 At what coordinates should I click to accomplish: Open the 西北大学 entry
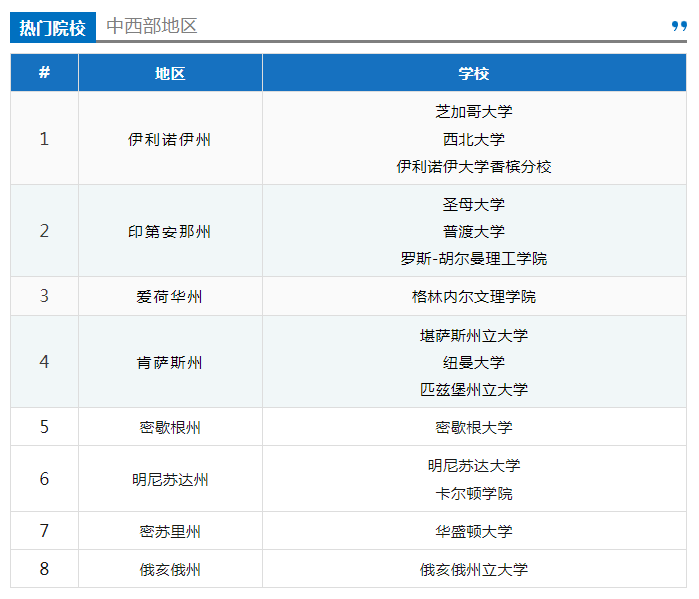(474, 139)
